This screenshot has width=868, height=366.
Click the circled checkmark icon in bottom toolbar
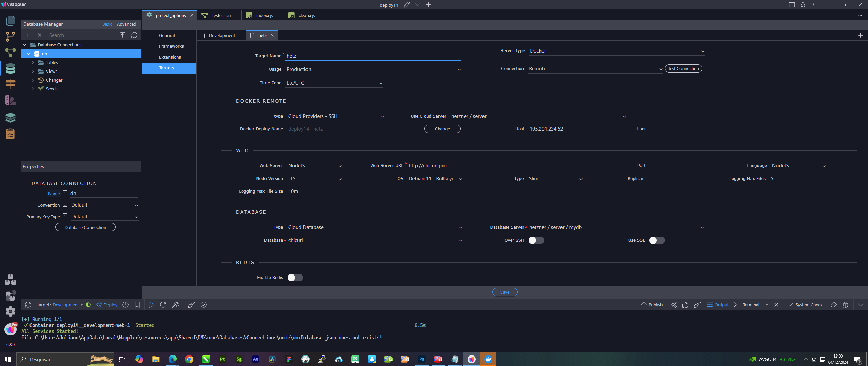(x=204, y=305)
